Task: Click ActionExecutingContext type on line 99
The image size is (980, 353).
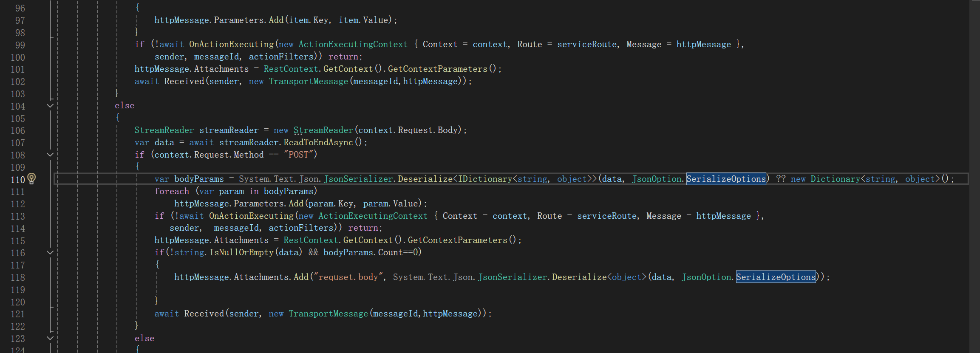Action: pos(353,45)
